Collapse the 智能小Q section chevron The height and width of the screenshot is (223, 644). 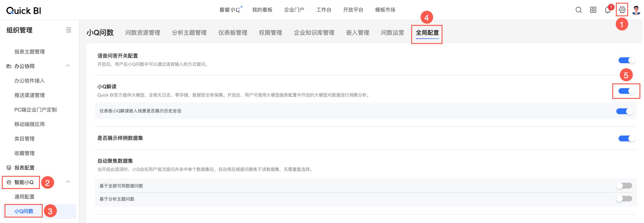click(x=68, y=182)
